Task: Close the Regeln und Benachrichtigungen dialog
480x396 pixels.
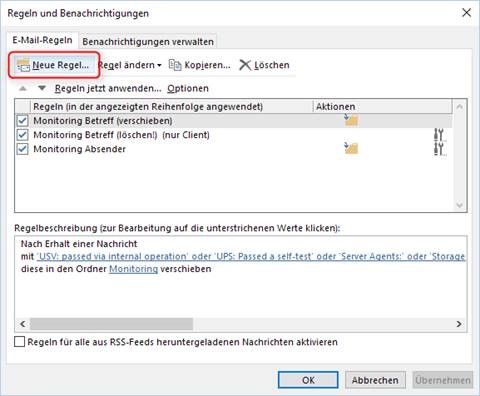Action: coord(466,13)
